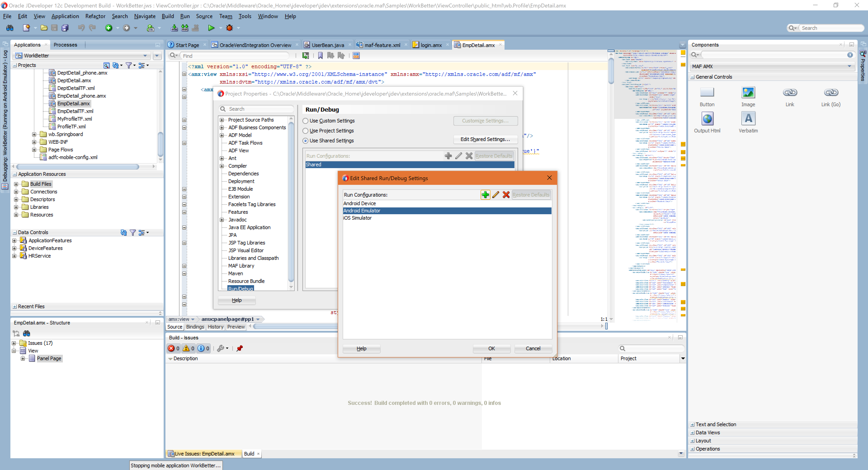Select iOS Simulator run configuration
This screenshot has height=470, width=868.
(x=357, y=218)
